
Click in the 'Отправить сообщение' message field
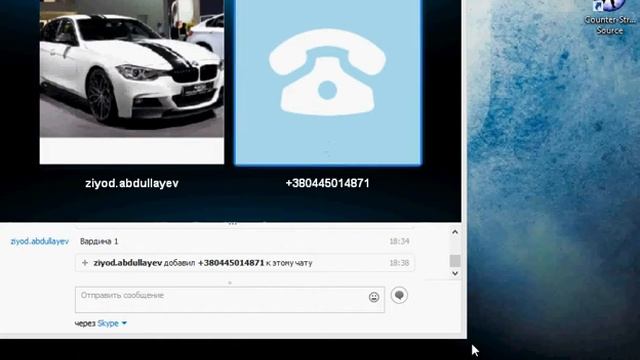[230, 300]
